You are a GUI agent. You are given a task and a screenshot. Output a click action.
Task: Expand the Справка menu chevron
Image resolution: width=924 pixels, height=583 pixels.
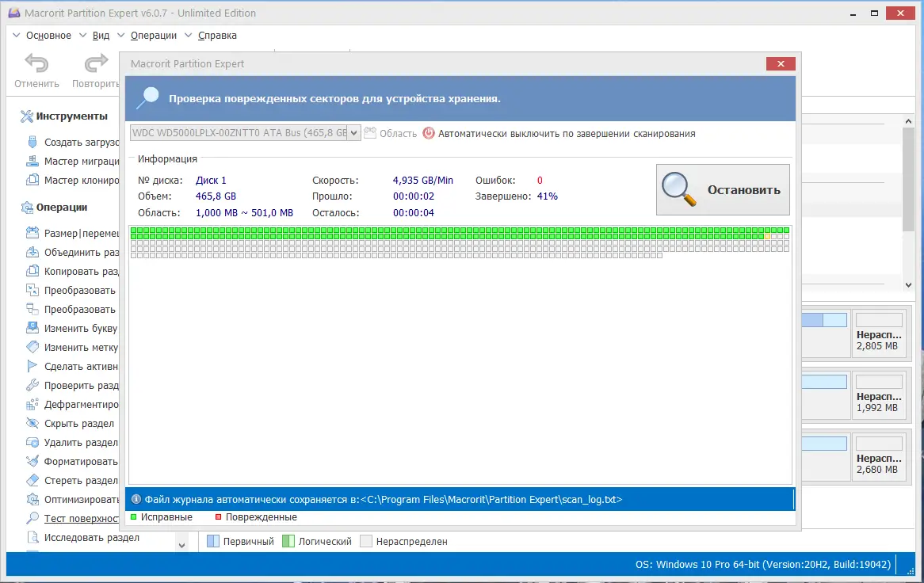[189, 36]
